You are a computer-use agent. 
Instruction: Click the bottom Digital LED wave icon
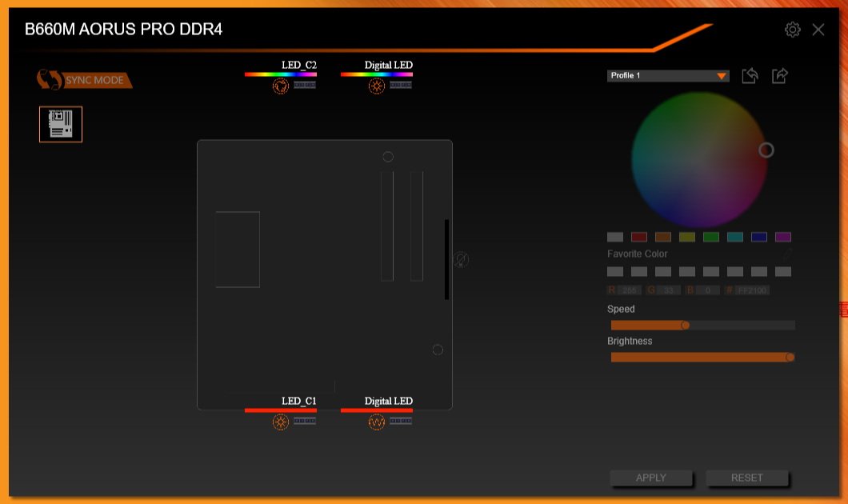click(377, 422)
